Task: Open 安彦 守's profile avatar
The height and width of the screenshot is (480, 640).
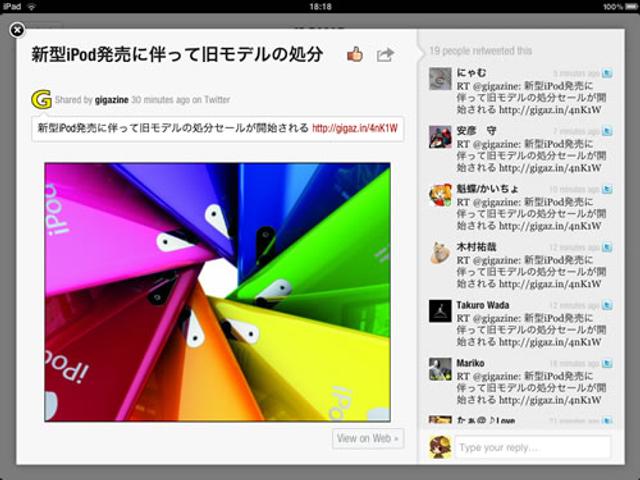Action: 440,137
